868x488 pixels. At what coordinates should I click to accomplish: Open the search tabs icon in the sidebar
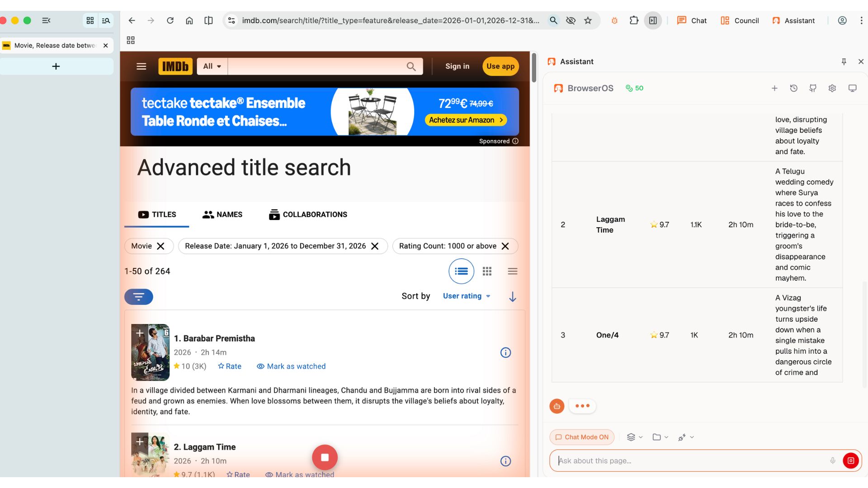click(x=106, y=20)
